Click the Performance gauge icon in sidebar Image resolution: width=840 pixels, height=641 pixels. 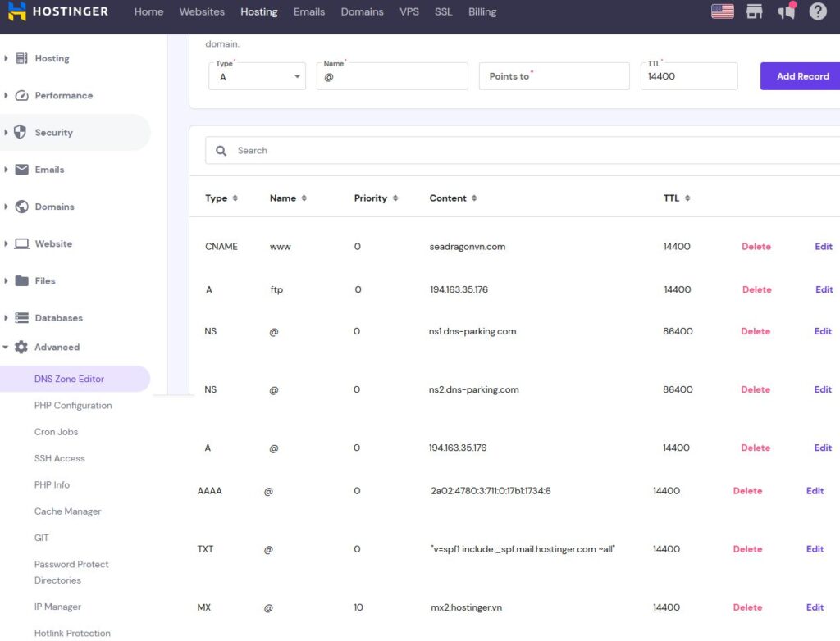[x=21, y=96]
